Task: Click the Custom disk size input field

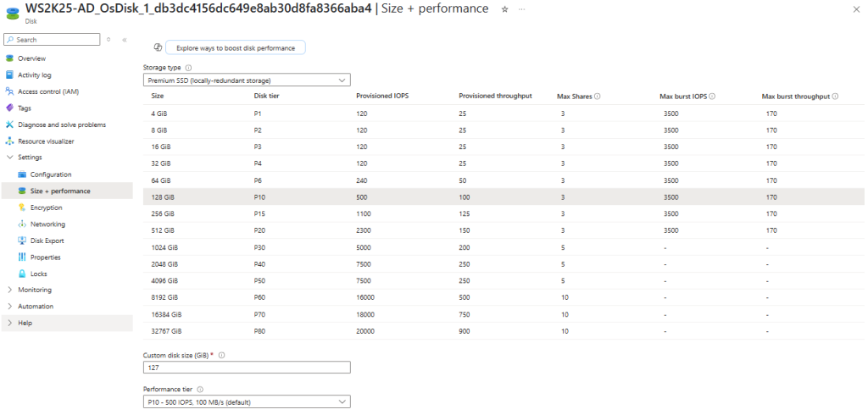Action: coord(247,368)
